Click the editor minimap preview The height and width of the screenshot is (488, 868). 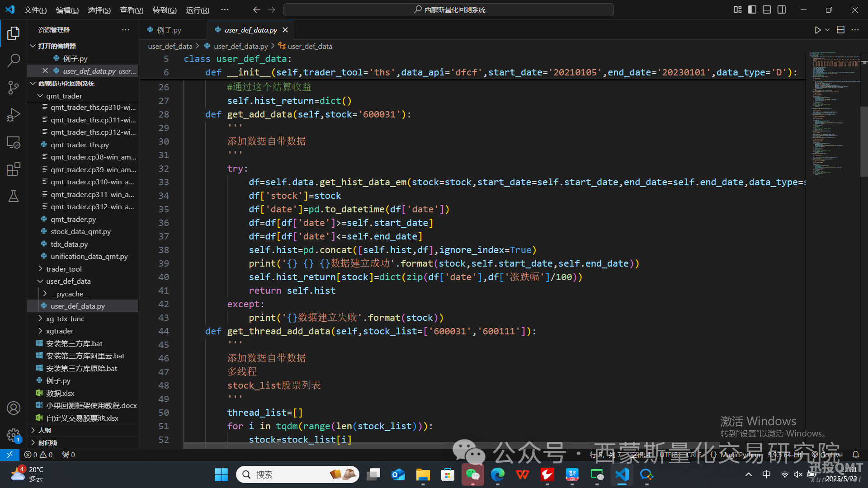(x=834, y=113)
